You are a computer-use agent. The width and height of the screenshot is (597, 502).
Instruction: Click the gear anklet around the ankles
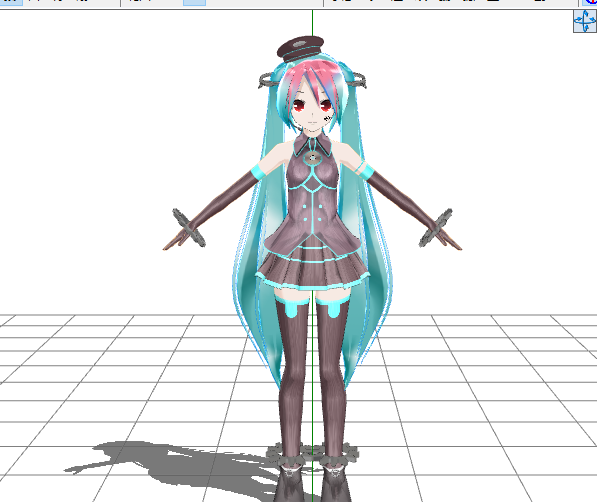312,454
